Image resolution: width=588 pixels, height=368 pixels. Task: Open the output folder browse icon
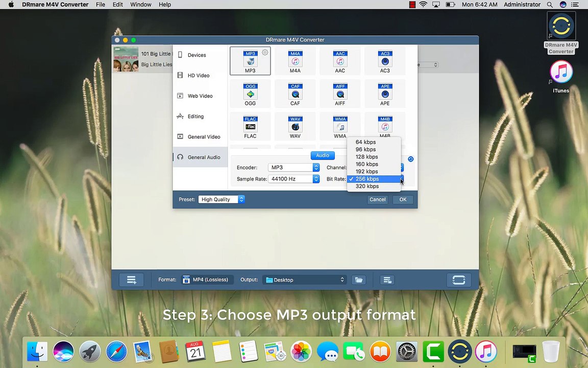[x=359, y=280]
